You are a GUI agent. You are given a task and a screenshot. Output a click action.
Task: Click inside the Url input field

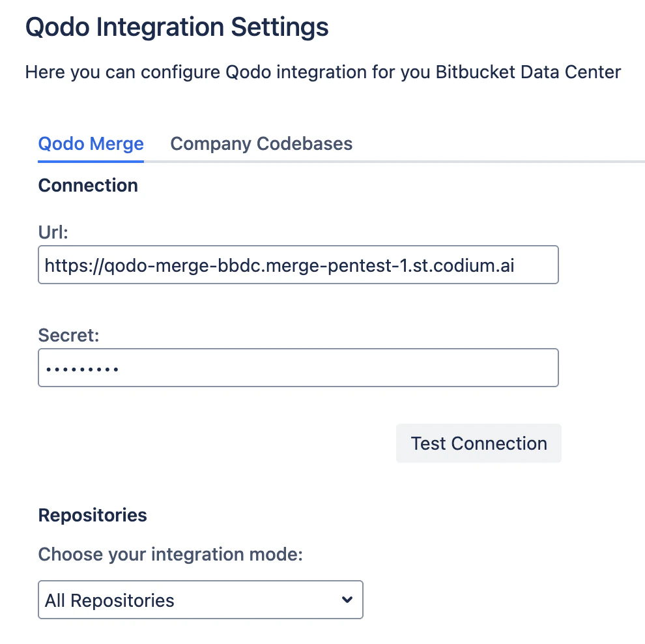point(298,265)
